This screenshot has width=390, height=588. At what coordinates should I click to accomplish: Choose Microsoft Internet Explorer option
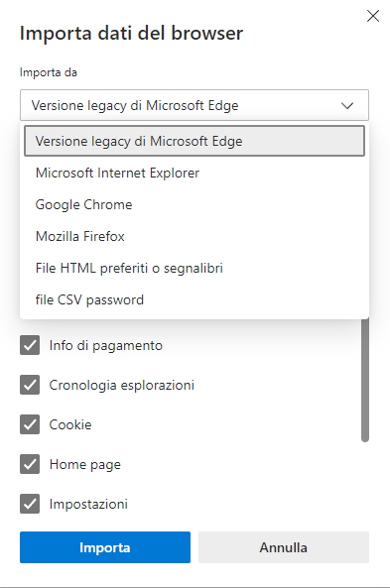pos(195,173)
